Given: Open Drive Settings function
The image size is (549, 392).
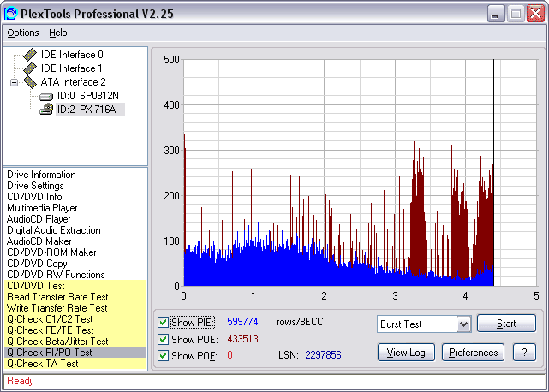Looking at the screenshot, I should click(35, 186).
